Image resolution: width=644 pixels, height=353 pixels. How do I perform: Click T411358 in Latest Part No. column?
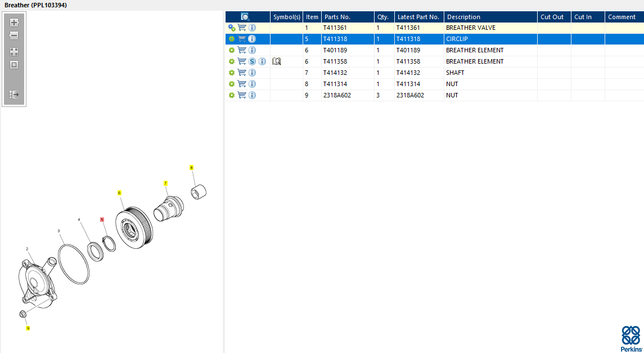point(408,61)
